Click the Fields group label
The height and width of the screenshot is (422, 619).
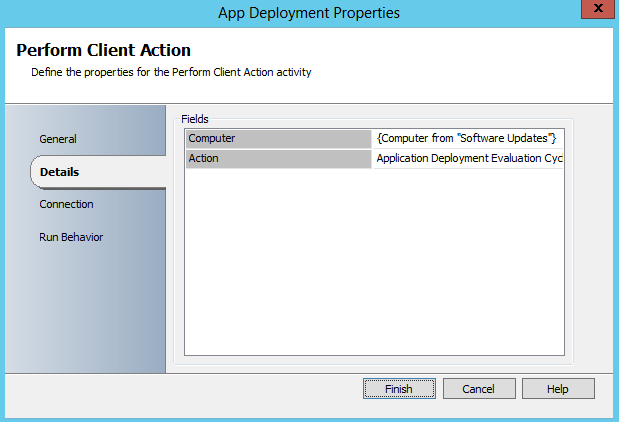[195, 119]
